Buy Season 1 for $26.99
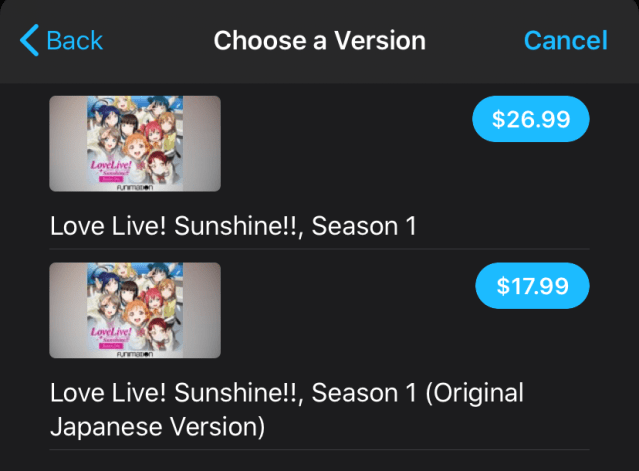This screenshot has width=639, height=471. (531, 120)
